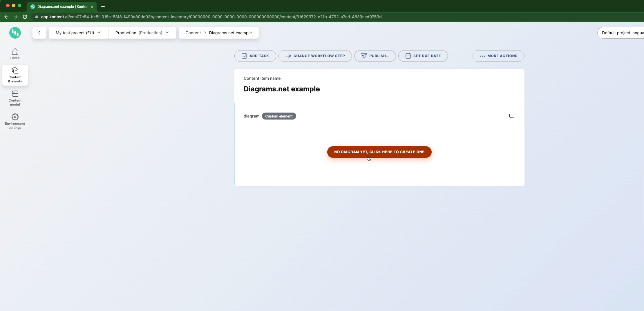Screen dimensions: 644x311
Task: Expand My test project (EU) dropdown
Action: point(78,33)
